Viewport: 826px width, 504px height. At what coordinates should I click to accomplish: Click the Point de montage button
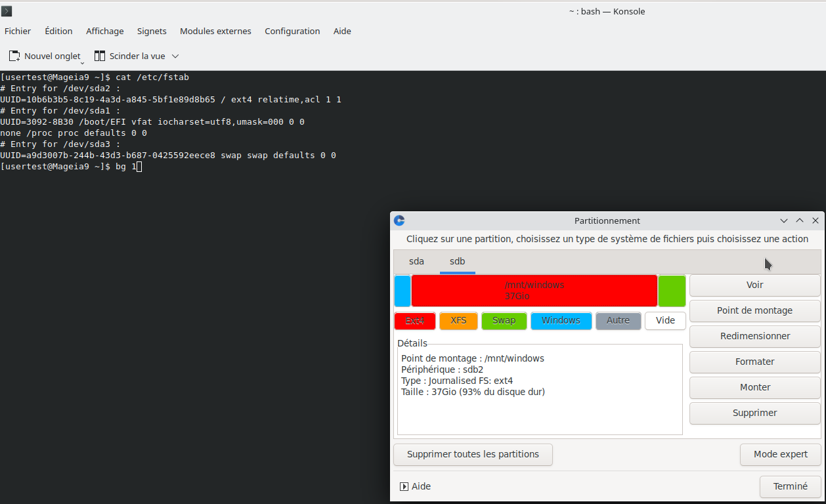[x=755, y=311]
